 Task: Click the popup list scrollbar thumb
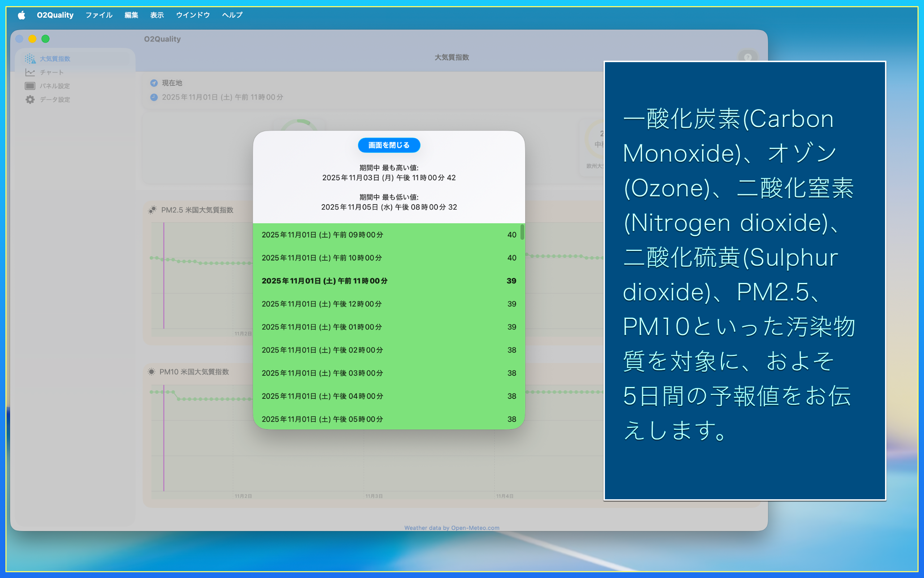coord(522,232)
